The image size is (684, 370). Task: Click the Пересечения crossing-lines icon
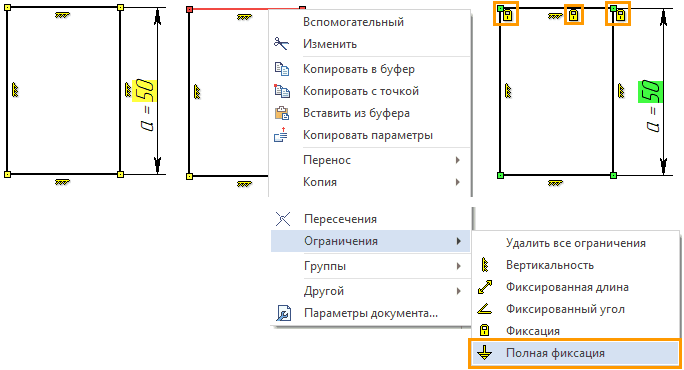(283, 219)
